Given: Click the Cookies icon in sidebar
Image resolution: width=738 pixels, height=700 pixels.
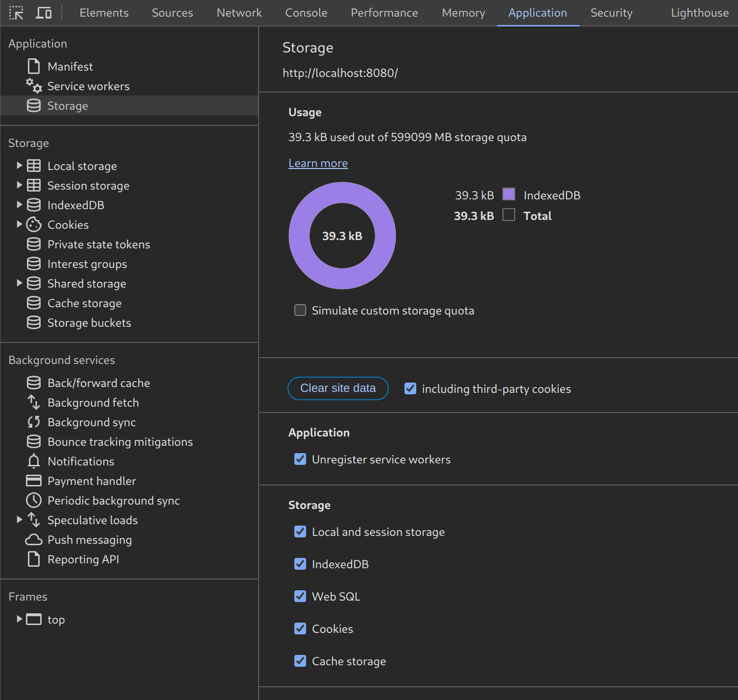Looking at the screenshot, I should (34, 225).
